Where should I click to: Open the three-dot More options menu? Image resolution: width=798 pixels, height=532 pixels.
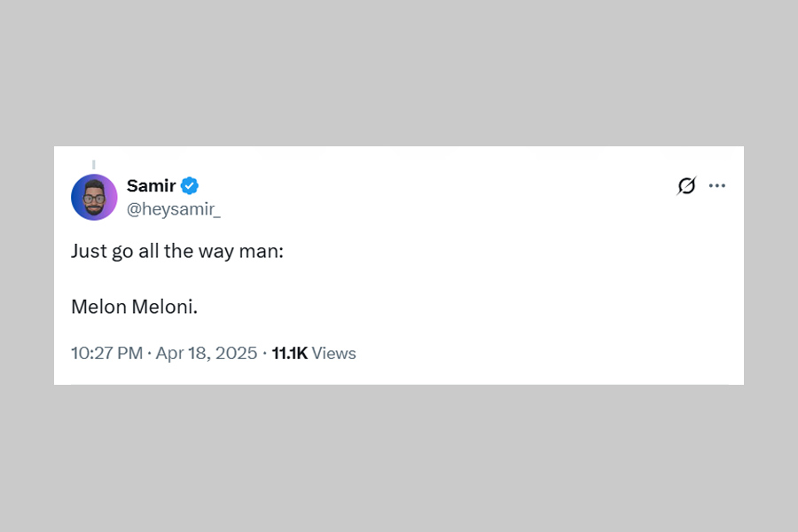point(717,185)
